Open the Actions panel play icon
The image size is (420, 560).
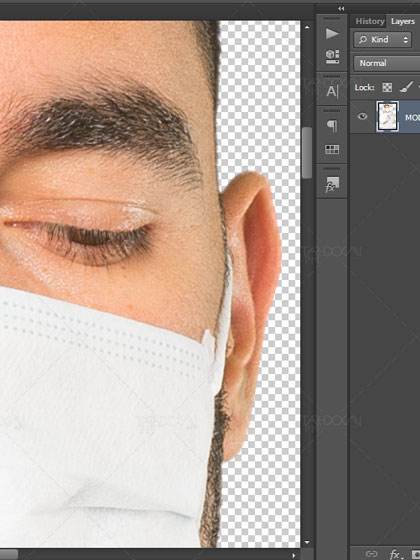(332, 34)
